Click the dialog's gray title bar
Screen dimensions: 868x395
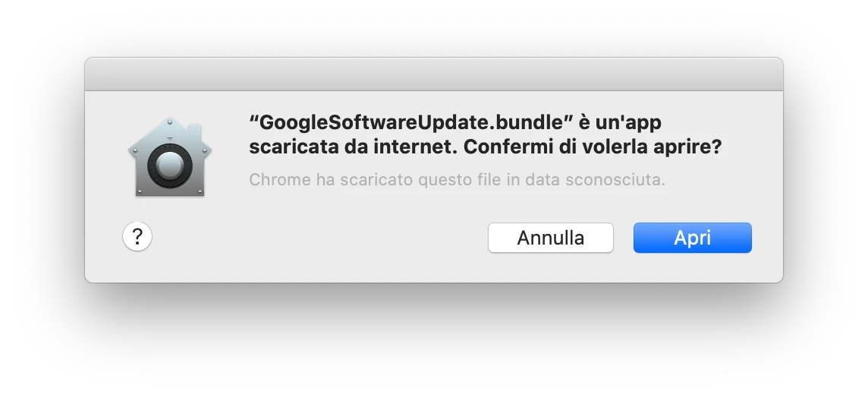click(x=434, y=74)
